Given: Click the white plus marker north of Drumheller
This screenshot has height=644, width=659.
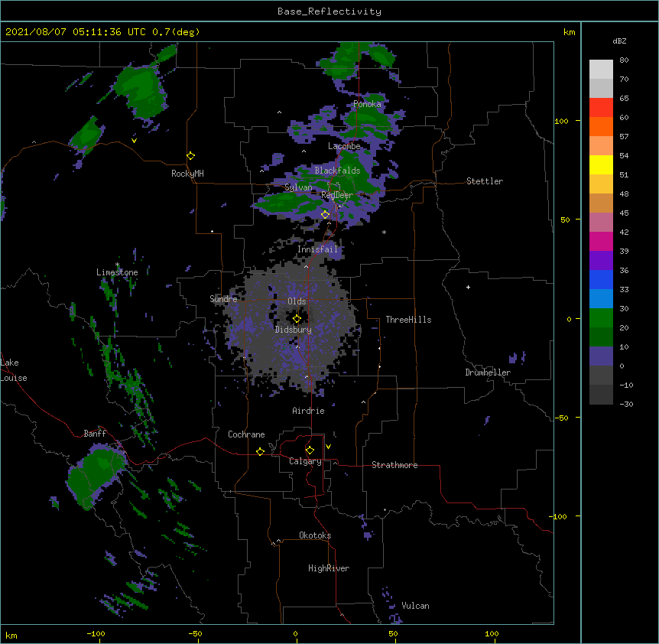Looking at the screenshot, I should 468,287.
